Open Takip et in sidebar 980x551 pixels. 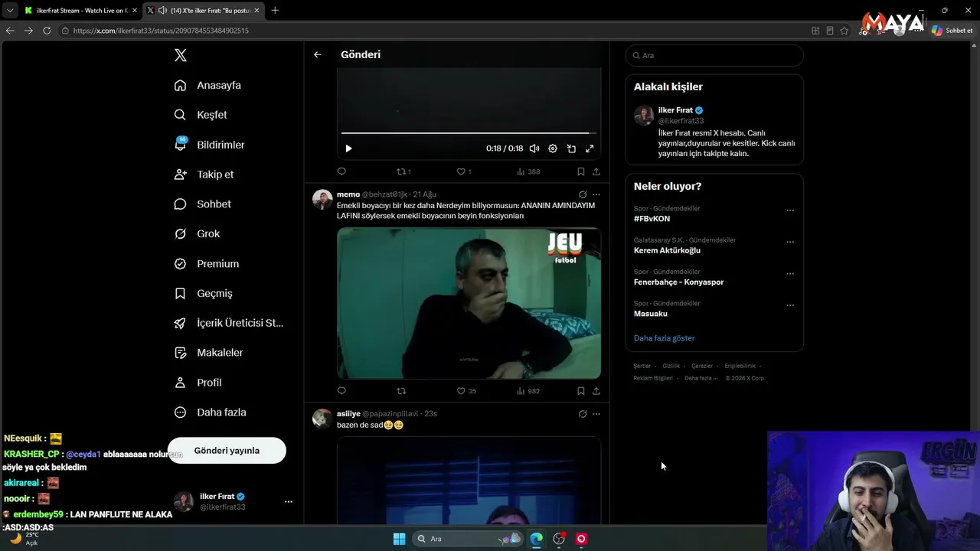tap(204, 174)
